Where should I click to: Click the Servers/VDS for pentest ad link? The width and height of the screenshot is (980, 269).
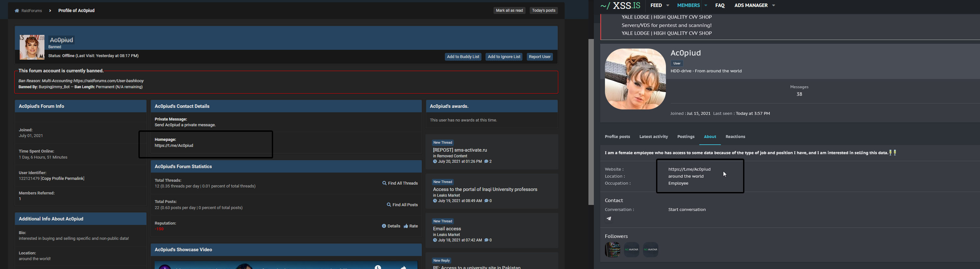(x=667, y=25)
